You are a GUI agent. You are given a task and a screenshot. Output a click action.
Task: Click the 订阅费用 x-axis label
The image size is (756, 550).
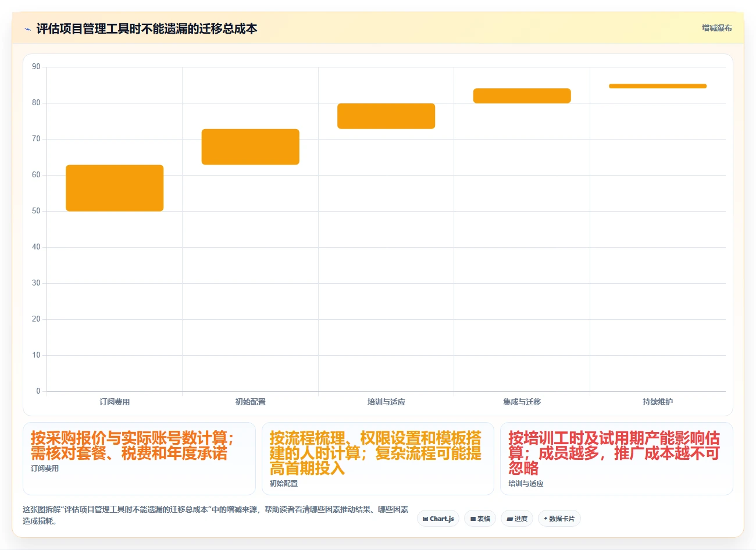115,402
